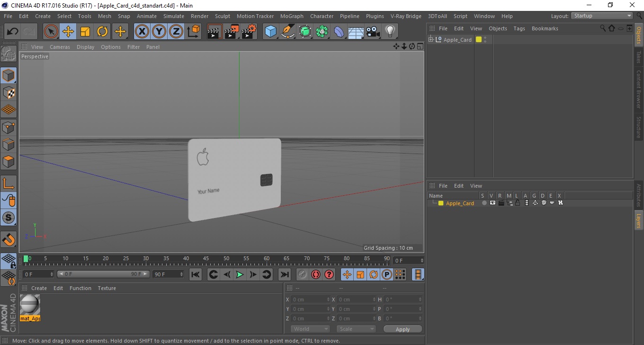Go to next frame

[x=253, y=274]
